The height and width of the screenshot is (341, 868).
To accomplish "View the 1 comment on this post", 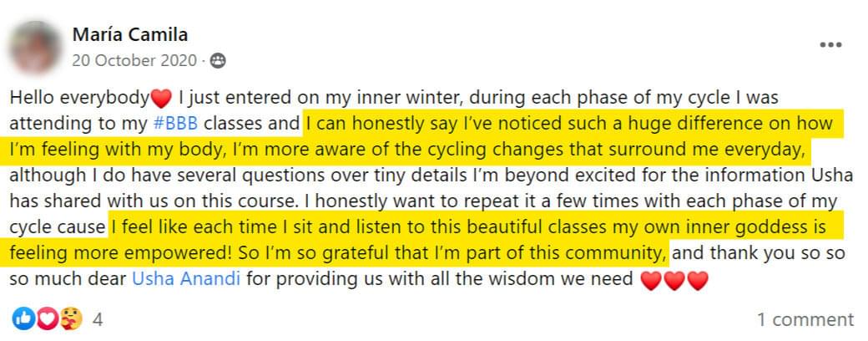I will tap(805, 319).
